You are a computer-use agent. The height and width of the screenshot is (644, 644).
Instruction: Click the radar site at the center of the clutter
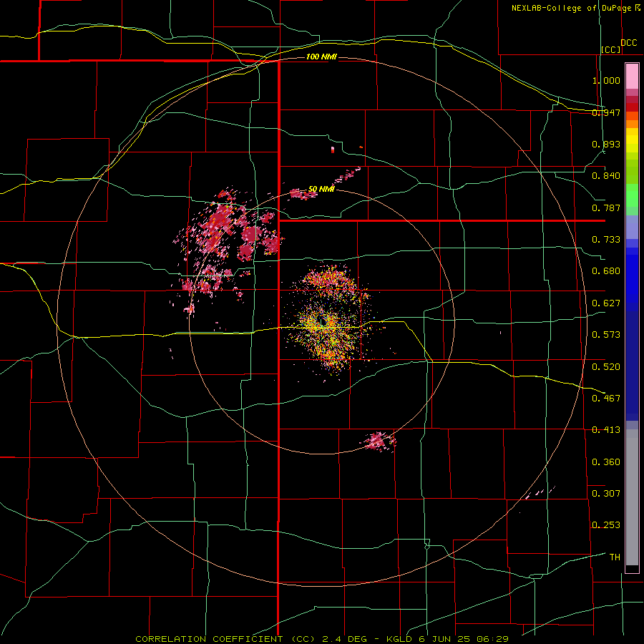tap(322, 323)
